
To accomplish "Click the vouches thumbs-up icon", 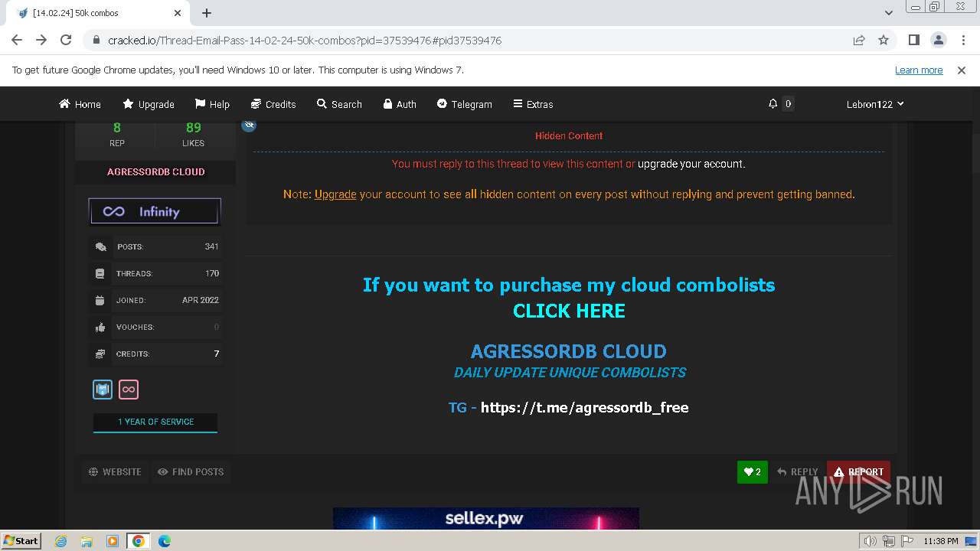I will point(100,327).
